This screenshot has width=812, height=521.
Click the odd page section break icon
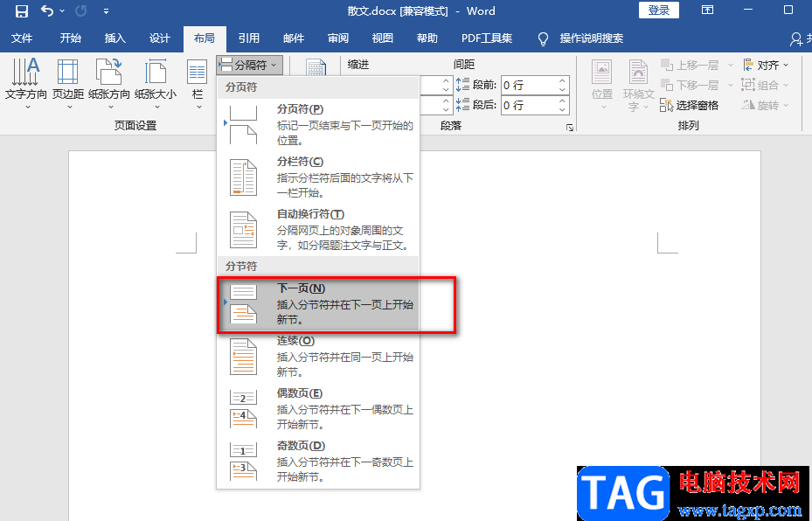[243, 461]
